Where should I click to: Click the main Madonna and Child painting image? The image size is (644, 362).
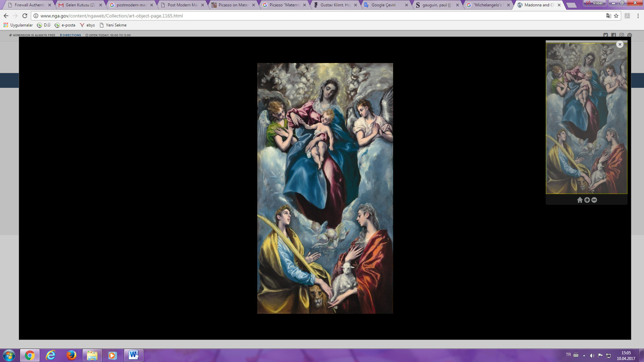pos(325,188)
